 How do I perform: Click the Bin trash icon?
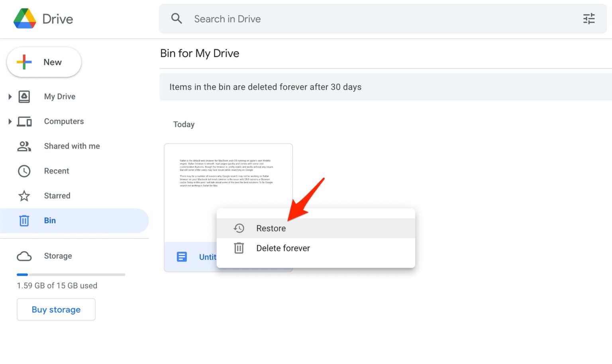point(24,220)
